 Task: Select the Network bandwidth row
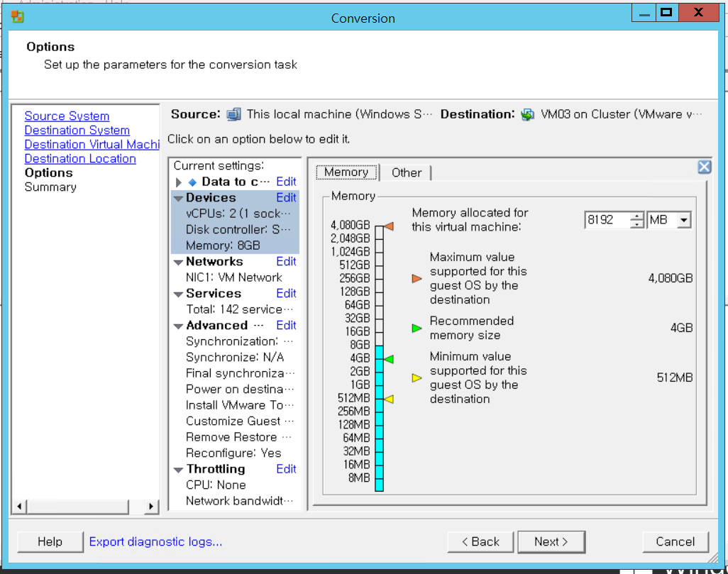tap(236, 501)
